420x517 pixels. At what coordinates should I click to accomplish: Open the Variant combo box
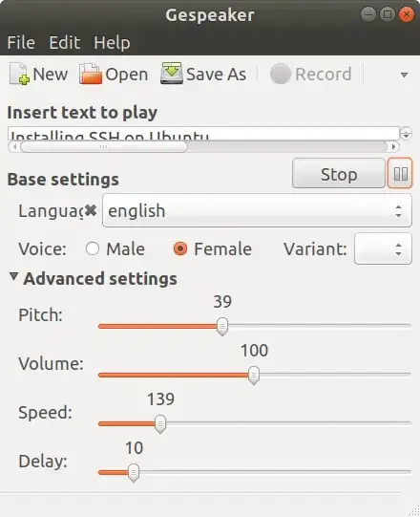383,248
